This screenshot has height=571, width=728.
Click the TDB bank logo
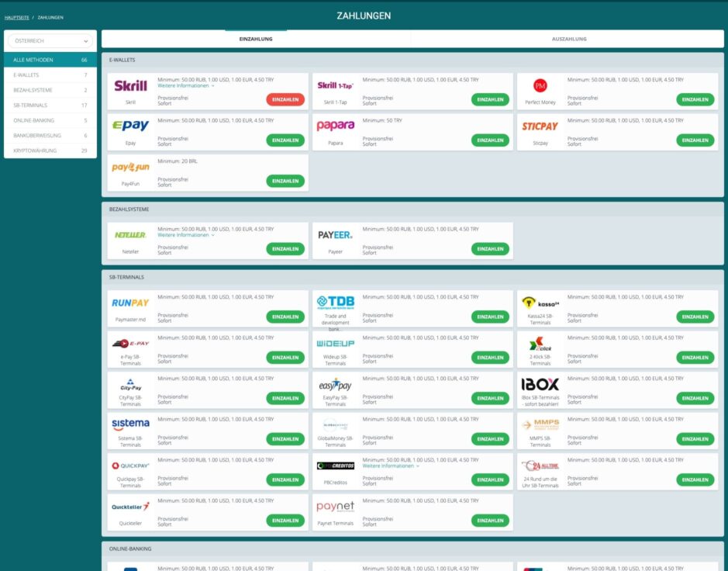pos(335,303)
